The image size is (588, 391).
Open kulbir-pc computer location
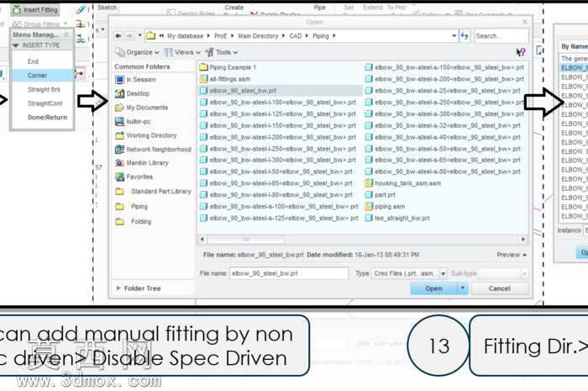(133, 122)
